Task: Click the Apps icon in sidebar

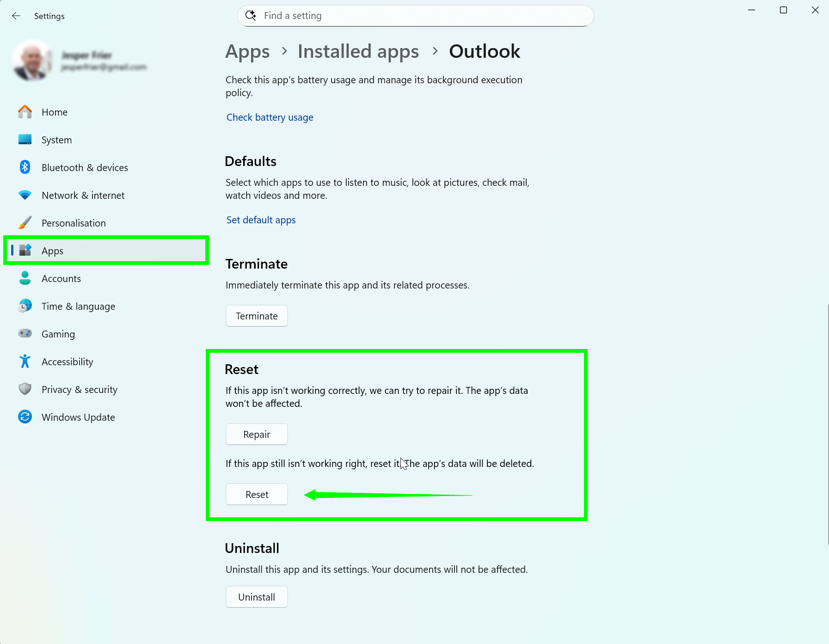Action: click(x=25, y=251)
